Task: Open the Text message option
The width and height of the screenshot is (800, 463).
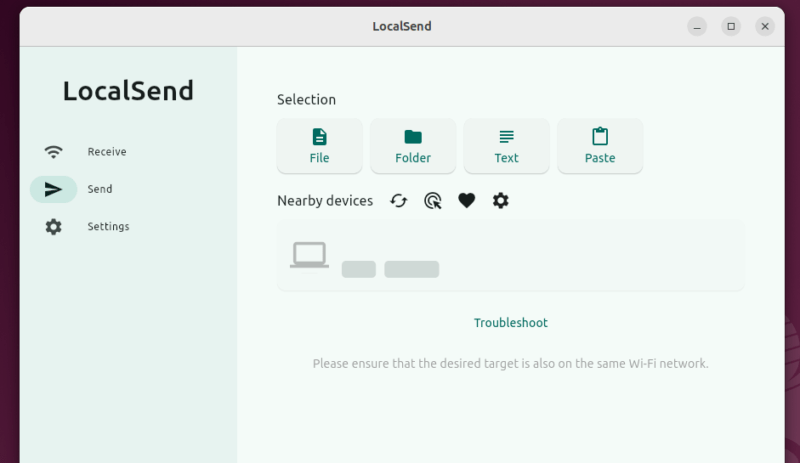Action: click(x=506, y=146)
